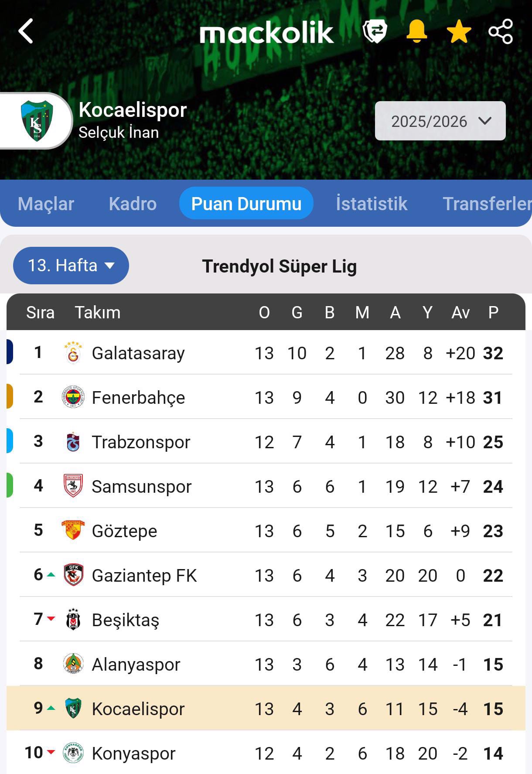Click the Fenerbahçe team logo

click(73, 397)
